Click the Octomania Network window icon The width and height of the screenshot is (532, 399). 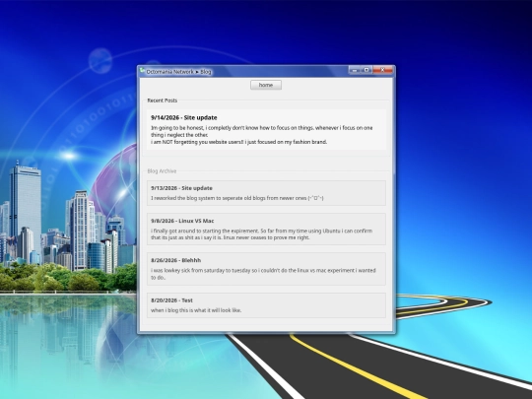click(142, 71)
